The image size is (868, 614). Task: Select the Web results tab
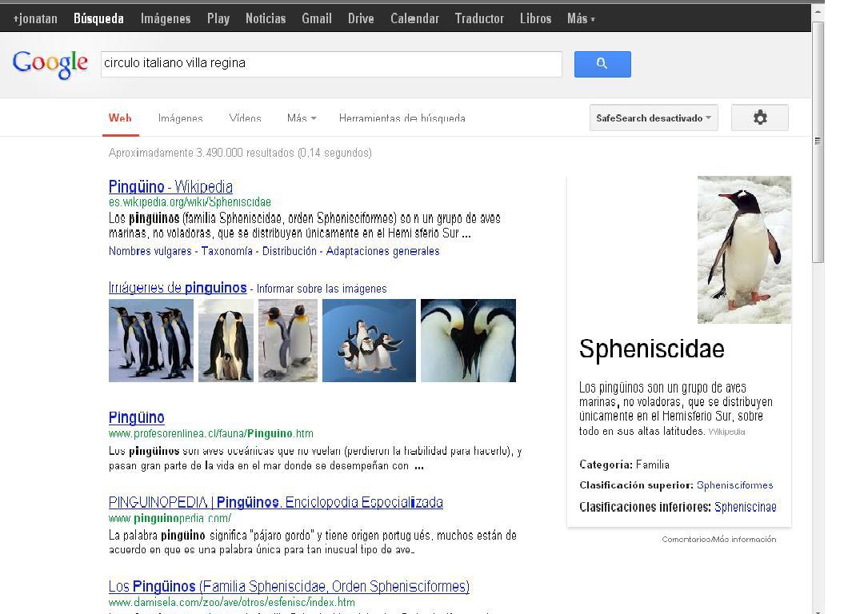120,118
